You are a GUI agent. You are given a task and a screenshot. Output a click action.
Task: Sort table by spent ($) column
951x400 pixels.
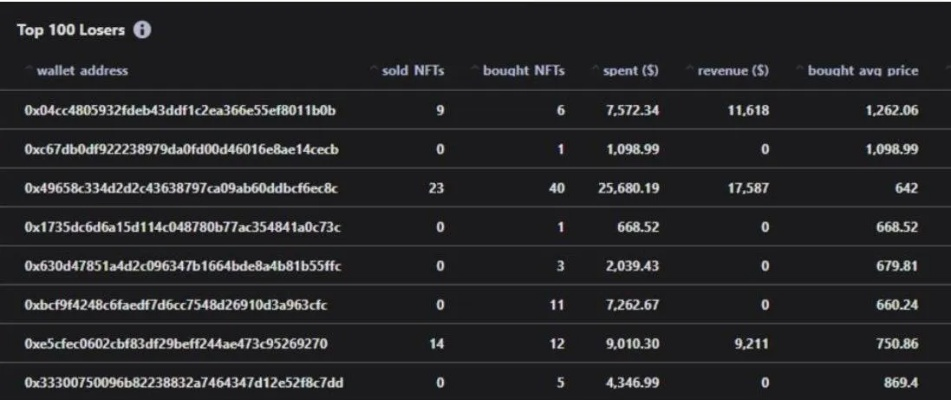click(631, 71)
